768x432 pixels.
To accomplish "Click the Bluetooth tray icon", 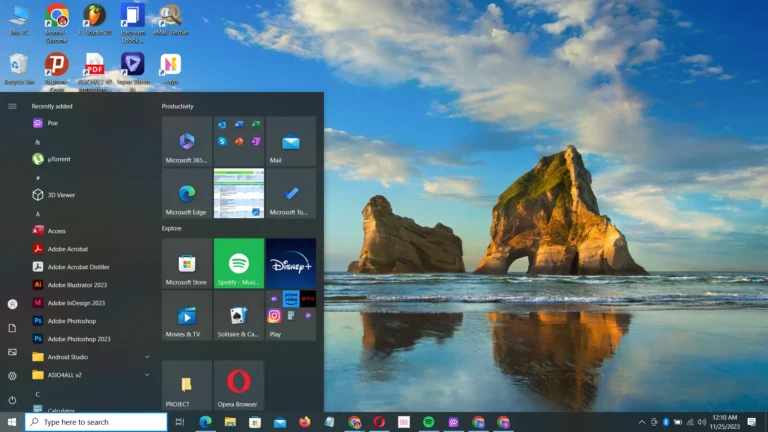I will click(666, 422).
